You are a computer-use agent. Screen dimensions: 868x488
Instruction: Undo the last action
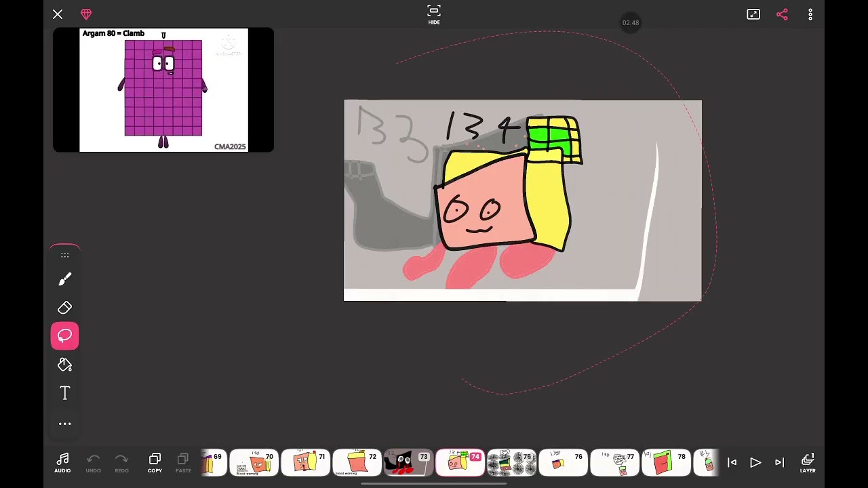tap(94, 462)
